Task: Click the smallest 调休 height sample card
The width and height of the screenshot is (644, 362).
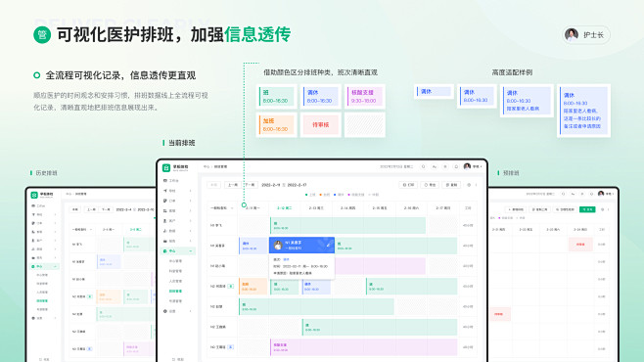Action: pyautogui.click(x=434, y=92)
